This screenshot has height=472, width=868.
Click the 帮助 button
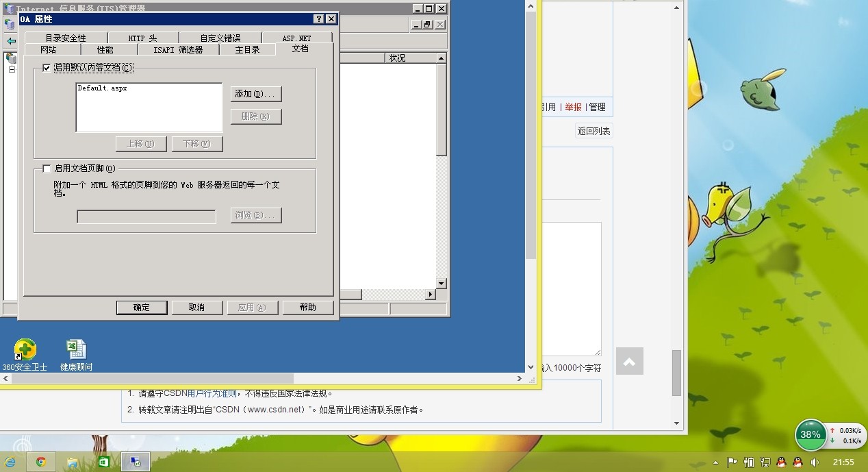[x=308, y=308]
